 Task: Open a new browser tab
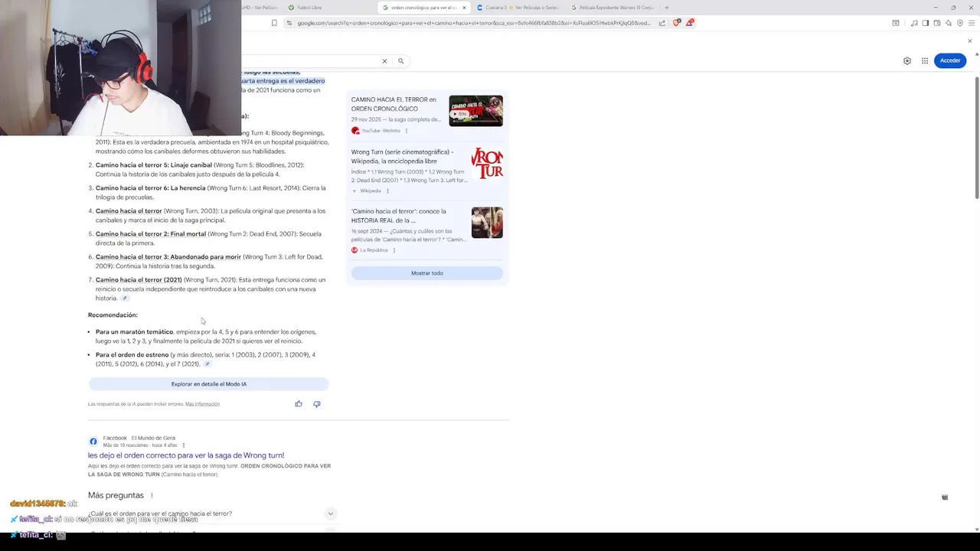[x=667, y=8]
